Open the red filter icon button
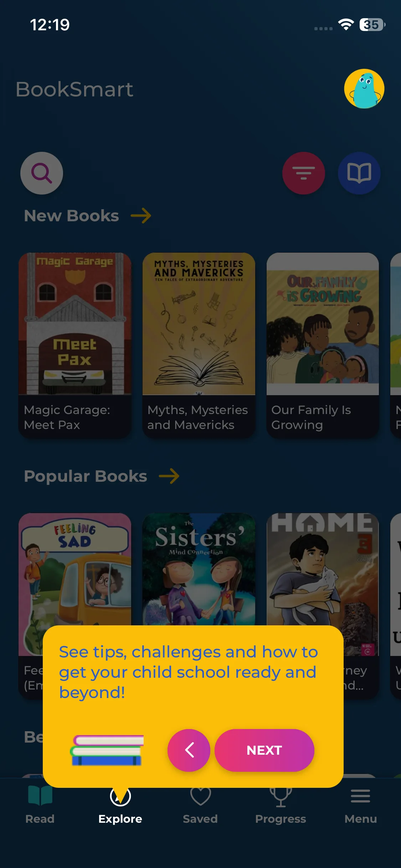 click(x=304, y=173)
